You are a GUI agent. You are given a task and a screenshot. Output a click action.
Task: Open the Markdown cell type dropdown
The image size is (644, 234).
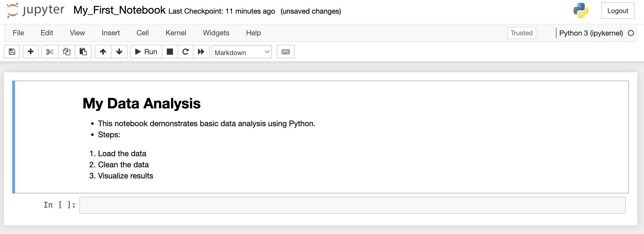pos(242,52)
